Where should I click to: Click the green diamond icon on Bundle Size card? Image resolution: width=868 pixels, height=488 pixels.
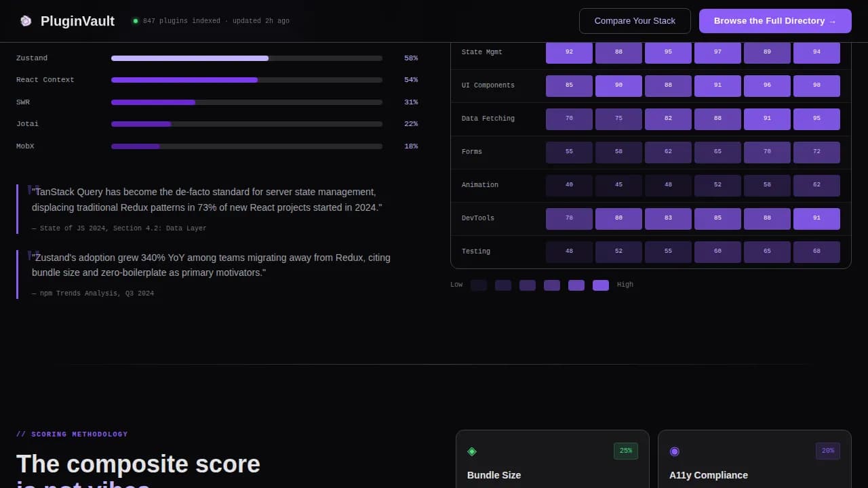pos(472,451)
